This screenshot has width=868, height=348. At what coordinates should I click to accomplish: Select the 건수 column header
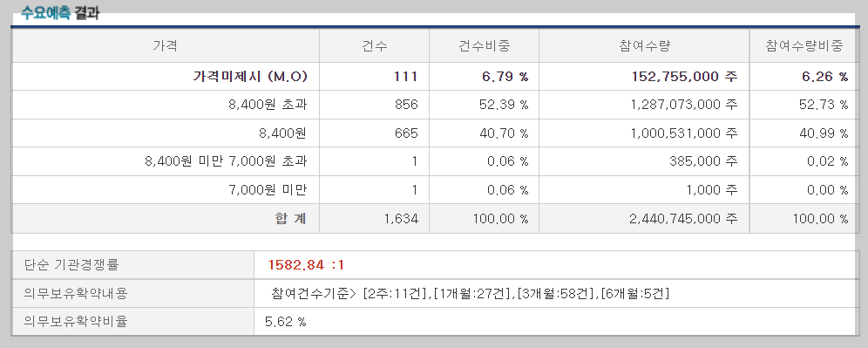click(374, 46)
